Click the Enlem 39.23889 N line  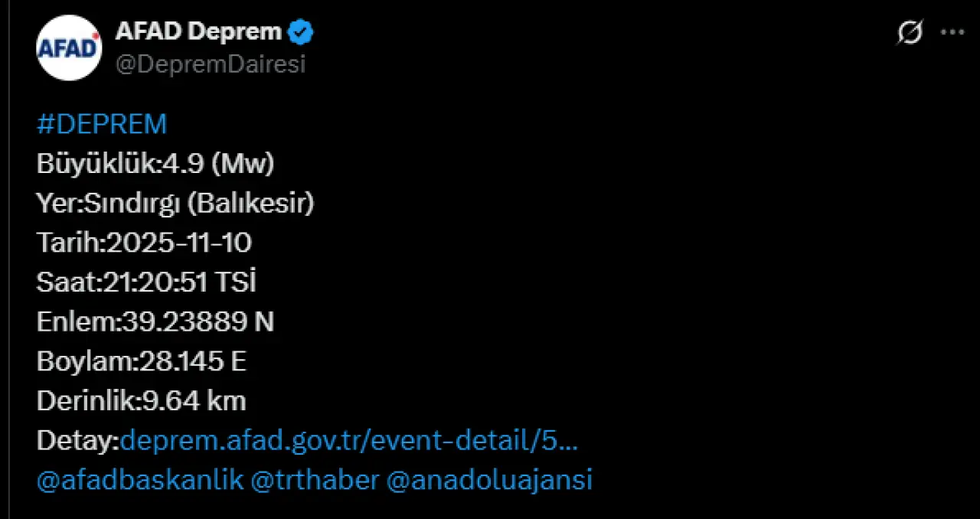[x=155, y=322]
